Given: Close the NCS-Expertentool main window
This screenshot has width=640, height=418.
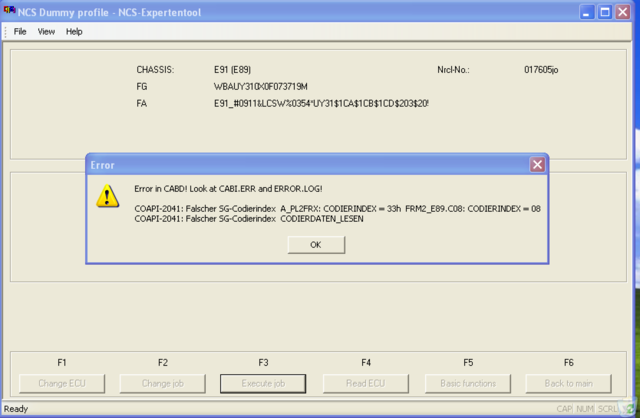Looking at the screenshot, I should (x=627, y=12).
